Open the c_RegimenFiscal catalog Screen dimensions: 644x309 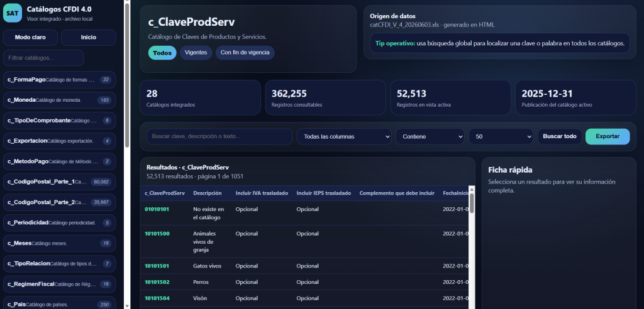tap(60, 284)
